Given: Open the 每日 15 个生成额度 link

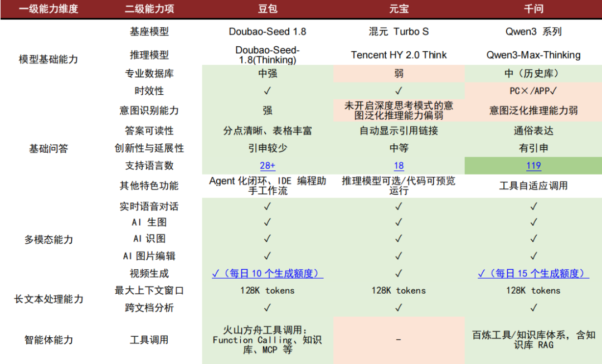Looking at the screenshot, I should tap(533, 274).
